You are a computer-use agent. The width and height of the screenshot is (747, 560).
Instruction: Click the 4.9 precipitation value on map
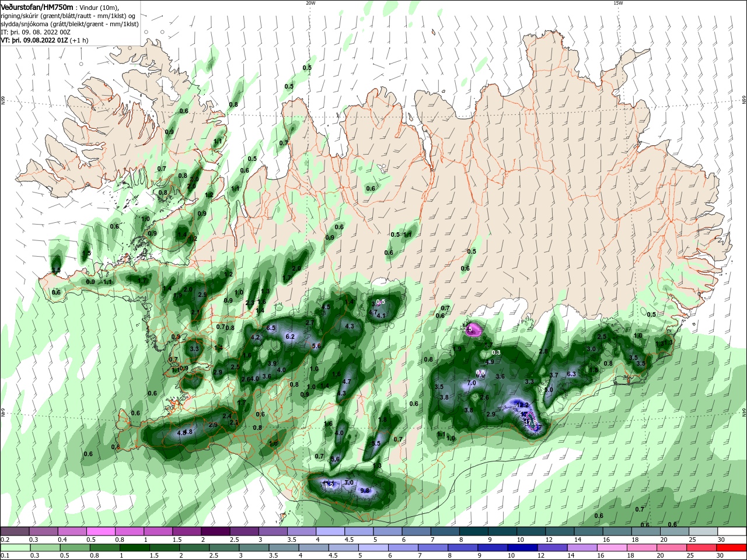click(x=490, y=362)
